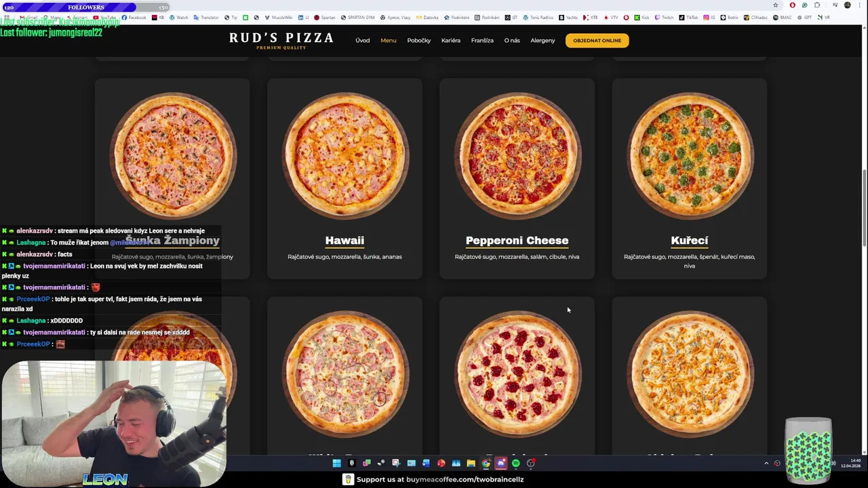This screenshot has height=488, width=868.
Task: Open File Explorer from the taskbar
Action: point(471,463)
